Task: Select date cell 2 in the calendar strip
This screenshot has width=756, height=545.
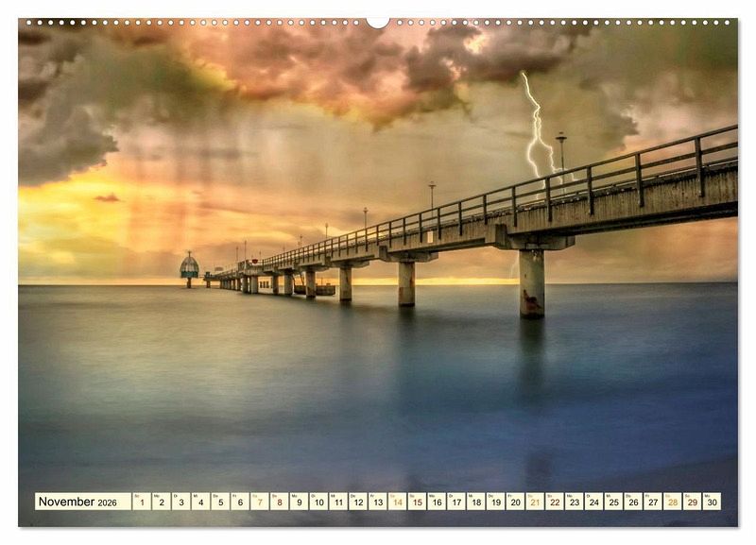Action: 162,502
